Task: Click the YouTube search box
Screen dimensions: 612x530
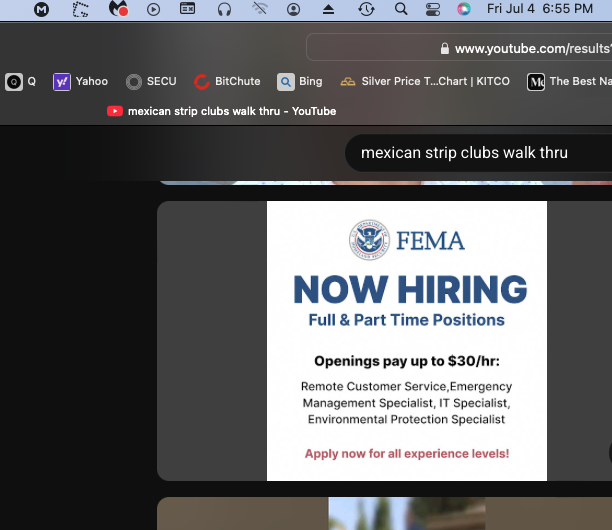Action: 479,153
